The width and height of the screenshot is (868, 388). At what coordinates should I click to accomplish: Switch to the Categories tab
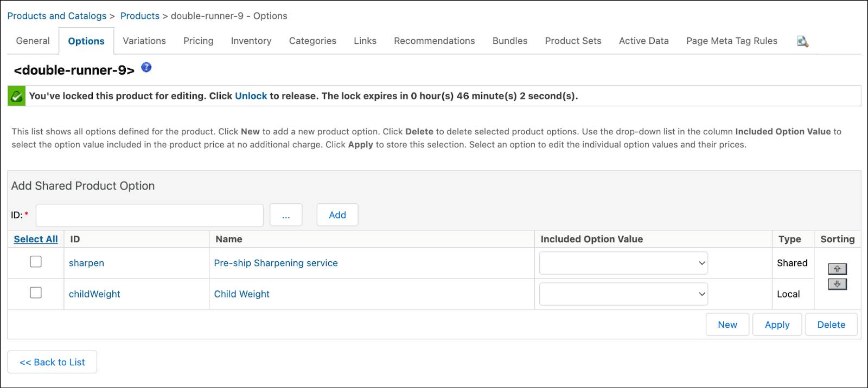[312, 41]
